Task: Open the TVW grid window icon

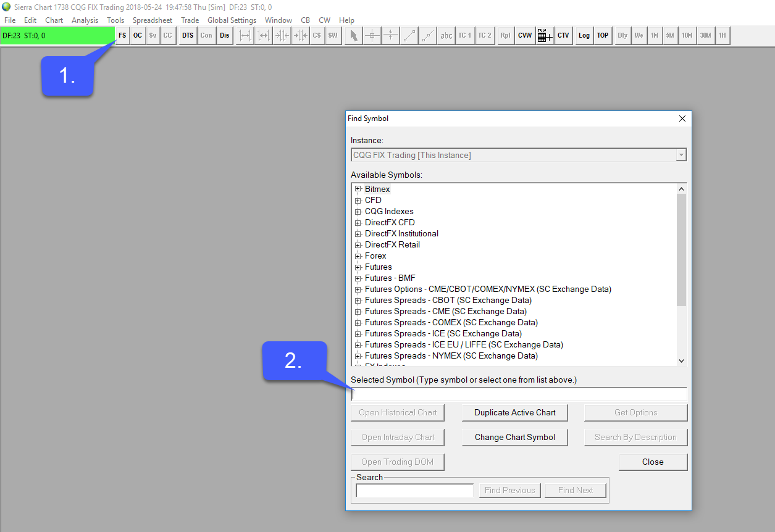Action: point(544,36)
